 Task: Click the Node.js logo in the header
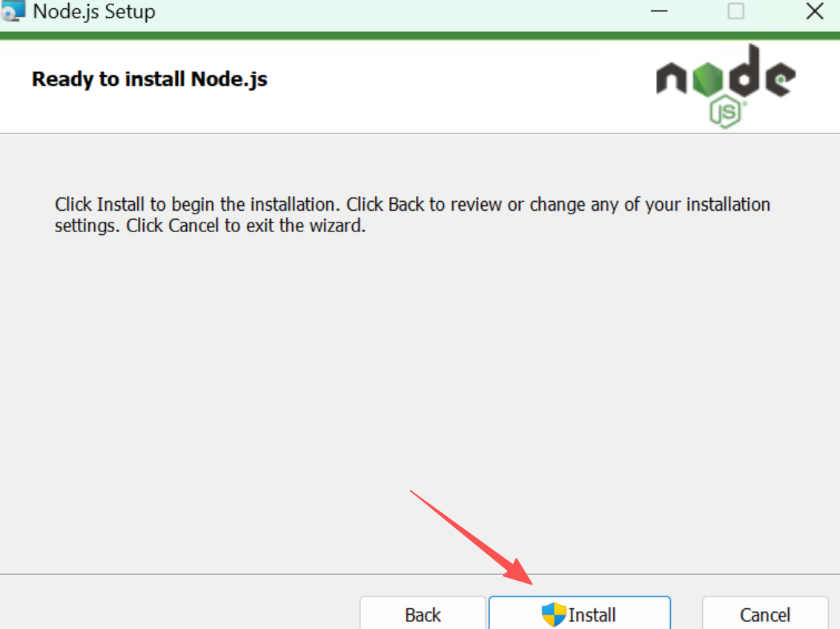[726, 86]
